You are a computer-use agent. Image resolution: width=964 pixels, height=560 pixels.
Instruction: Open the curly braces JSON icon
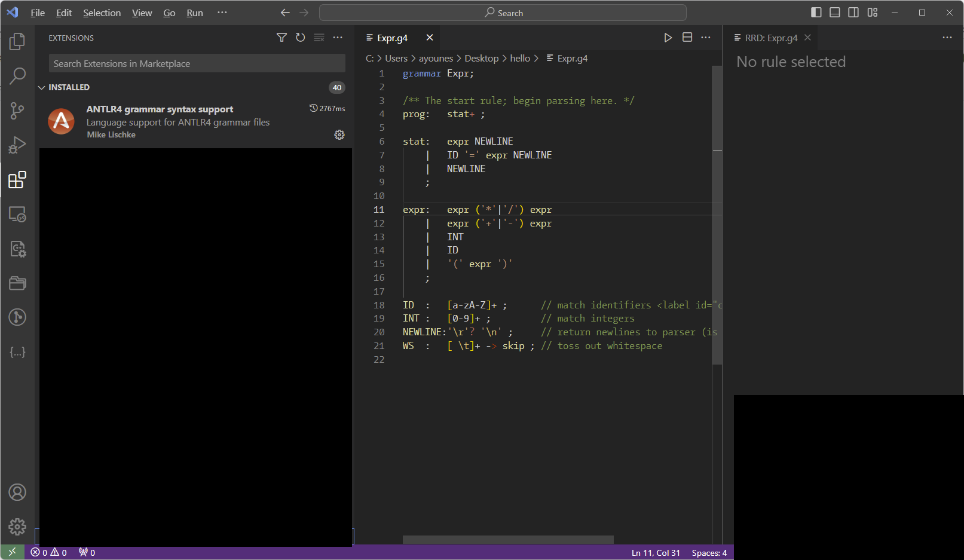[17, 352]
